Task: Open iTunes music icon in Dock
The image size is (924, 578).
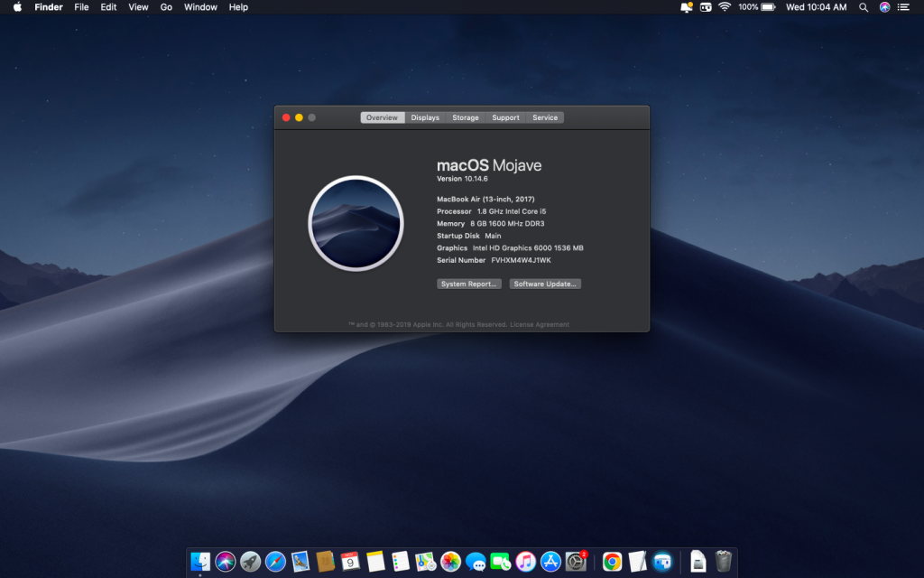Action: click(x=526, y=562)
